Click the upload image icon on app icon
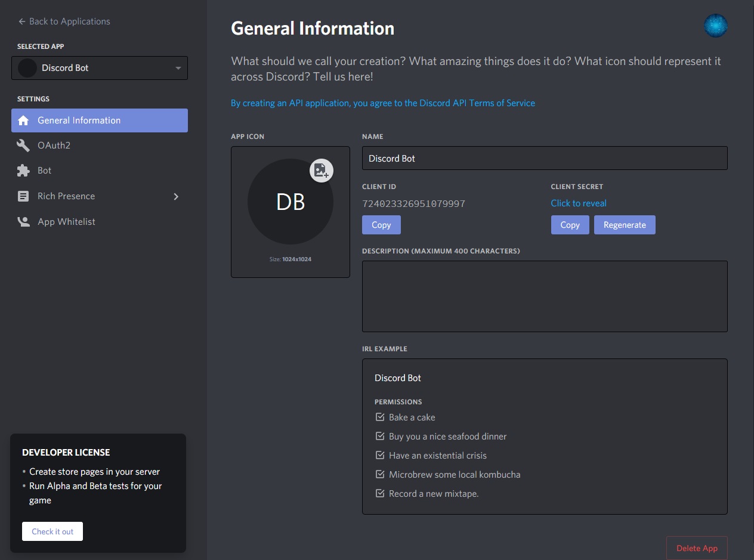The image size is (754, 560). tap(321, 171)
